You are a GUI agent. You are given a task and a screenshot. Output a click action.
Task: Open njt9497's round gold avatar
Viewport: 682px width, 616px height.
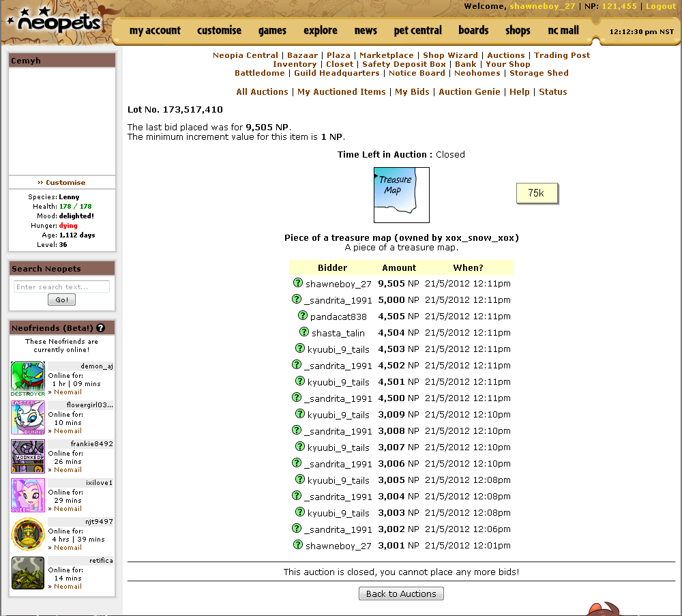click(x=28, y=534)
